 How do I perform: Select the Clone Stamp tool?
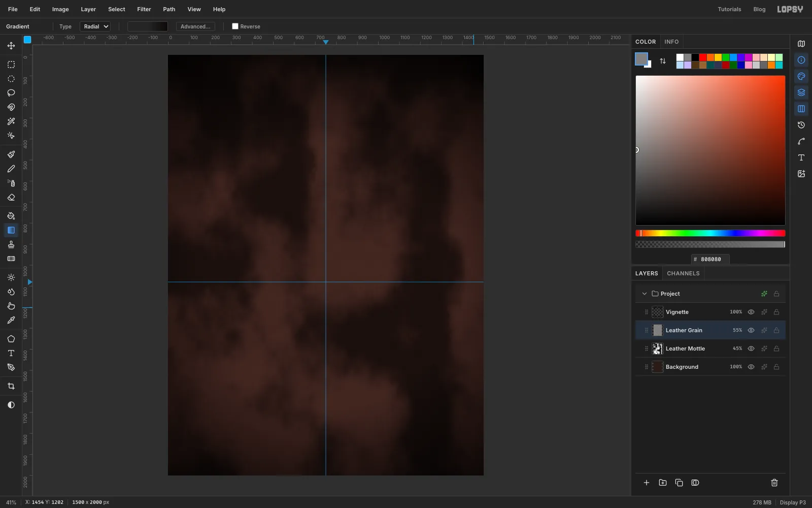click(x=11, y=244)
